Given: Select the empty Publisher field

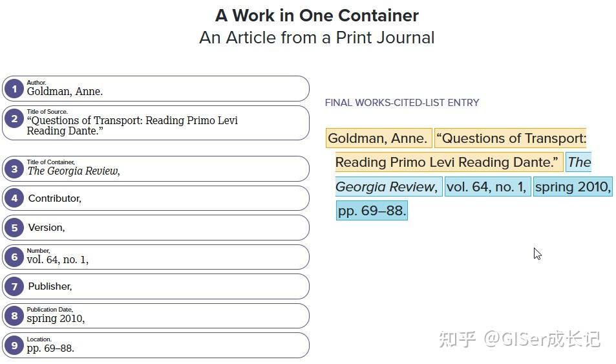Looking at the screenshot, I should [162, 286].
